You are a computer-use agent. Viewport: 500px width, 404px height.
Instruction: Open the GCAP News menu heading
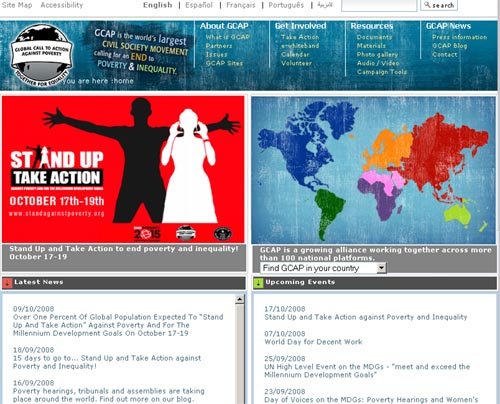coord(448,26)
